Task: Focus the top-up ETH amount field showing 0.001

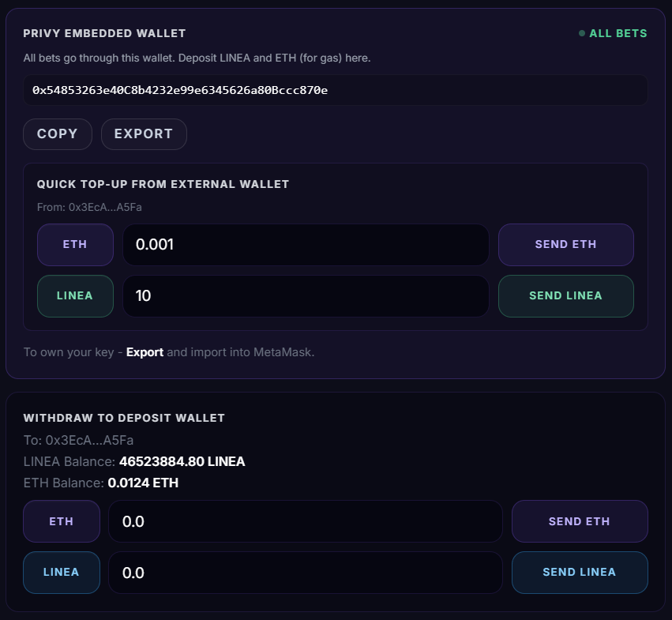Action: pyautogui.click(x=306, y=245)
